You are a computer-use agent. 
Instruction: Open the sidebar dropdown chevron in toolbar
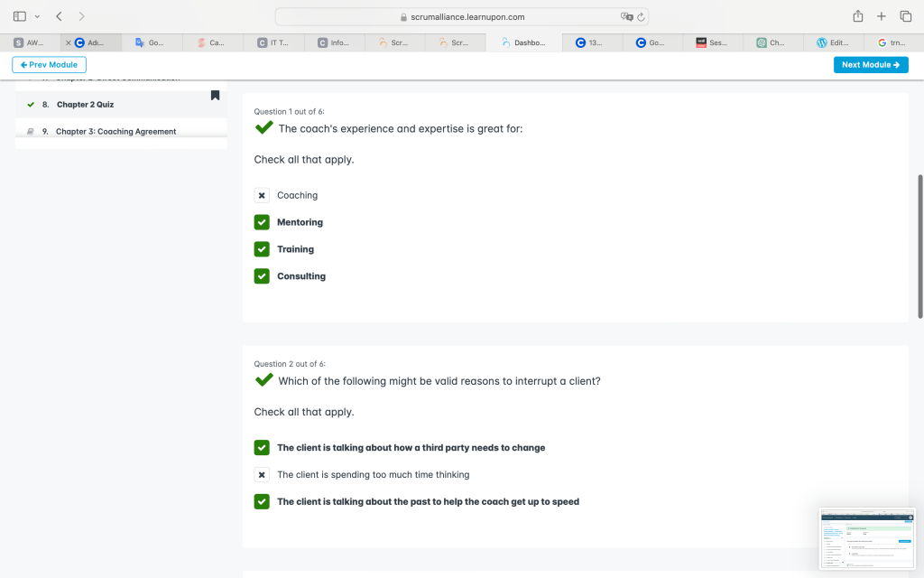tap(37, 16)
